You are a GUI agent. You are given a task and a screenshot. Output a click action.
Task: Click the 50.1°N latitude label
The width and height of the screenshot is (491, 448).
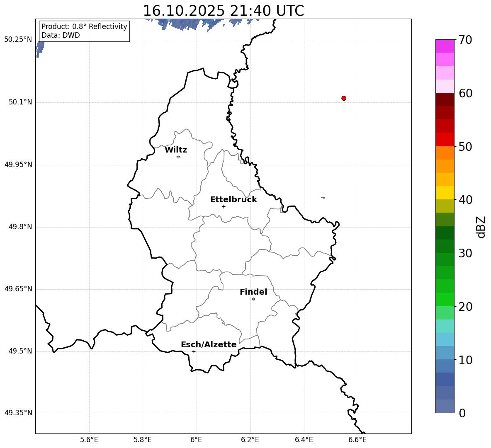point(20,102)
